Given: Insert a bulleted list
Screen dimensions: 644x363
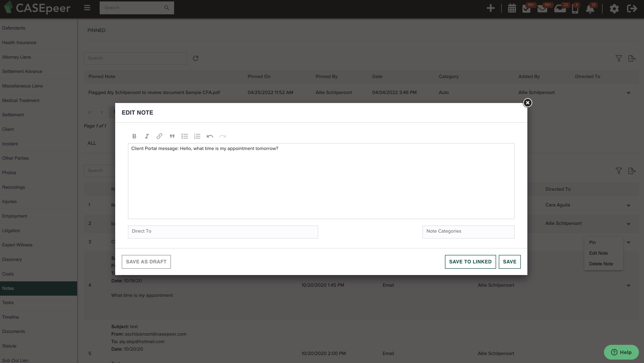Looking at the screenshot, I should (185, 136).
